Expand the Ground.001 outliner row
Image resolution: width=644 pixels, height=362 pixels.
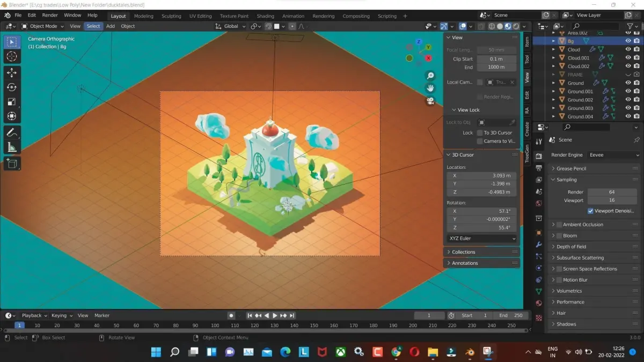554,92
